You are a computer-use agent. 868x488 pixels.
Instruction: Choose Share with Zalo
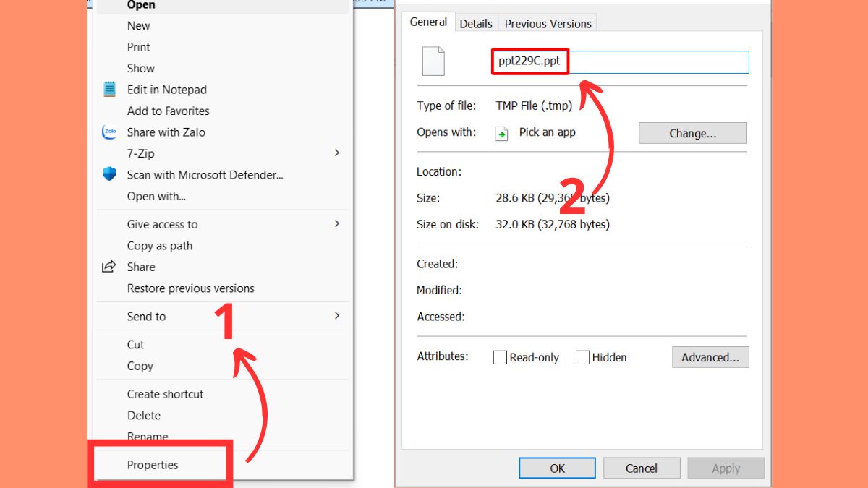166,132
